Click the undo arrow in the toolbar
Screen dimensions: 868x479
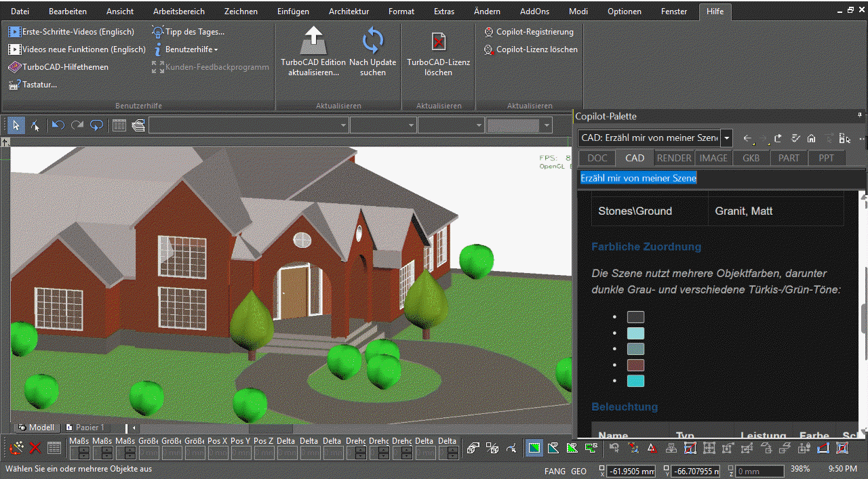(x=58, y=125)
